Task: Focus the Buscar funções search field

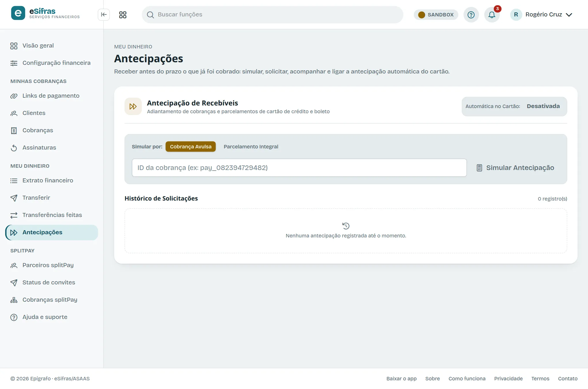Action: tap(272, 15)
